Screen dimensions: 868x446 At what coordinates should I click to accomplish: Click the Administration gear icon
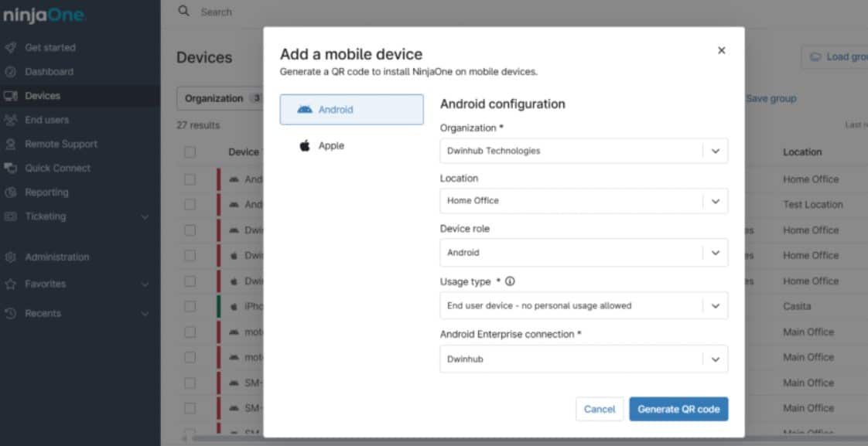pyautogui.click(x=11, y=257)
